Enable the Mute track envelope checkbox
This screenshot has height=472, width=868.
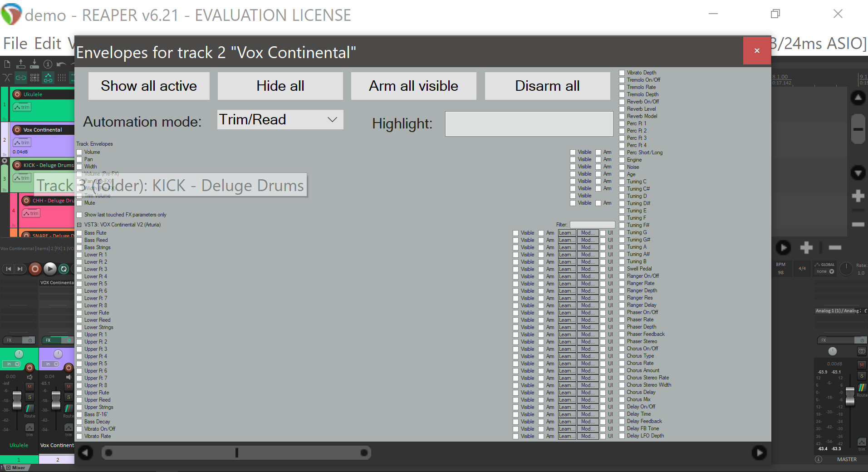point(79,203)
